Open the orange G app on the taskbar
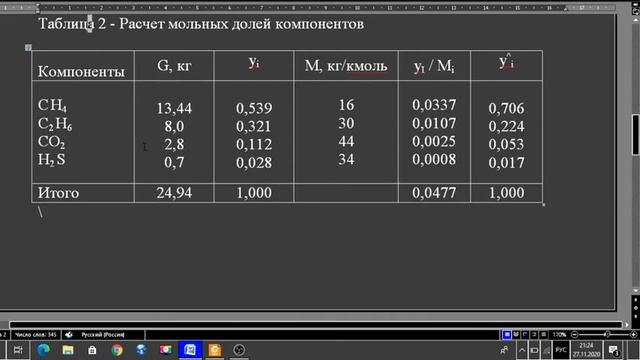 [215, 350]
